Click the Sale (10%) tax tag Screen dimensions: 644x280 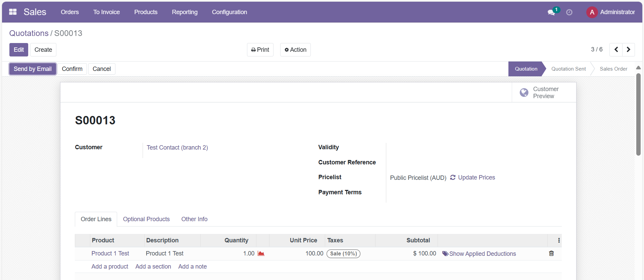coord(343,254)
